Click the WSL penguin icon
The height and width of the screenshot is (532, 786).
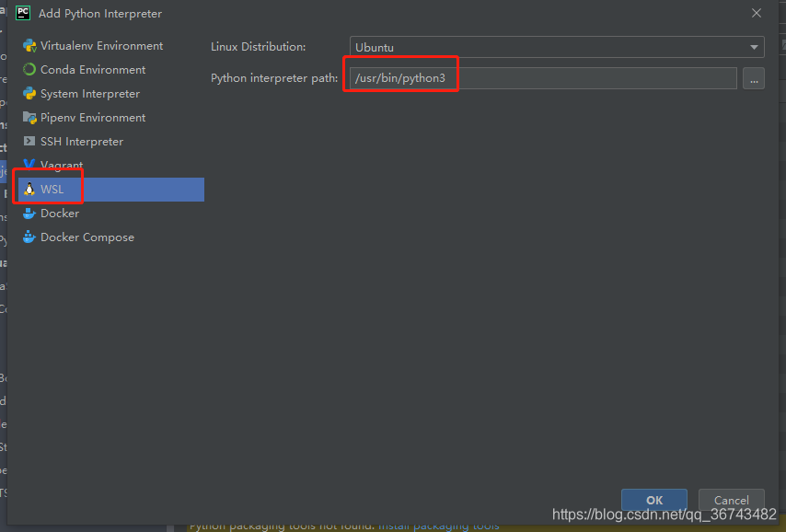click(x=29, y=190)
